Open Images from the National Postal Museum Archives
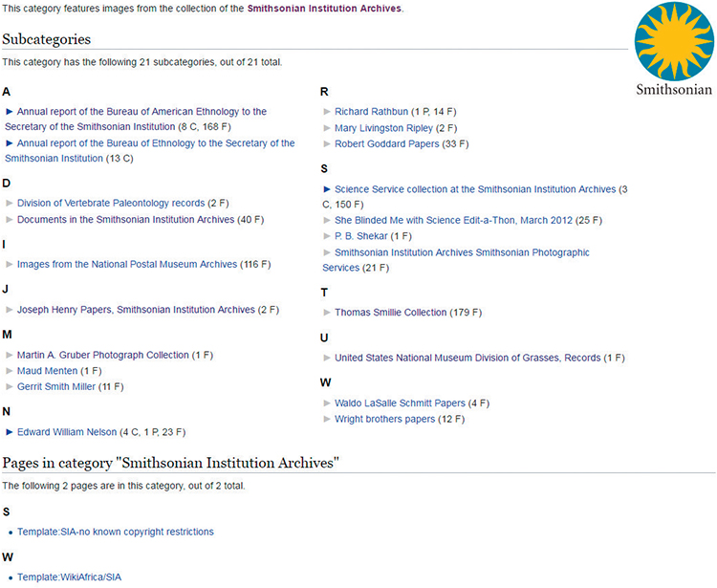The height and width of the screenshot is (588, 717). point(127,264)
